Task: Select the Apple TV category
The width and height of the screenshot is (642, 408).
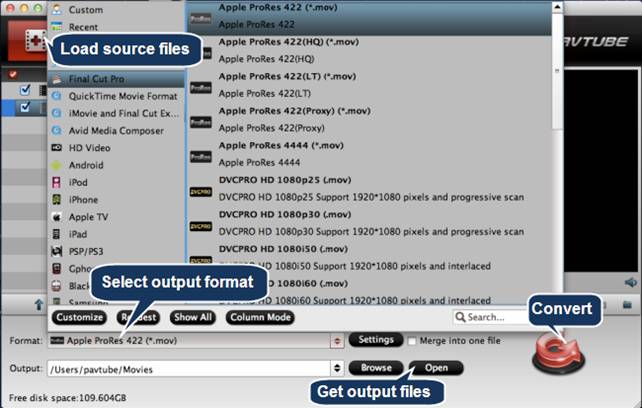Action: [116, 217]
